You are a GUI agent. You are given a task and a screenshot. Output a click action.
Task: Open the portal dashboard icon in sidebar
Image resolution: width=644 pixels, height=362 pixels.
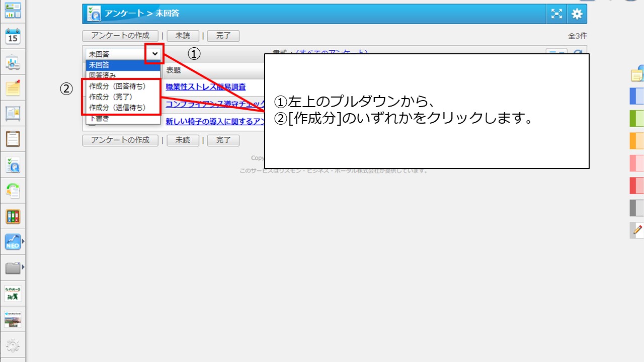(13, 11)
